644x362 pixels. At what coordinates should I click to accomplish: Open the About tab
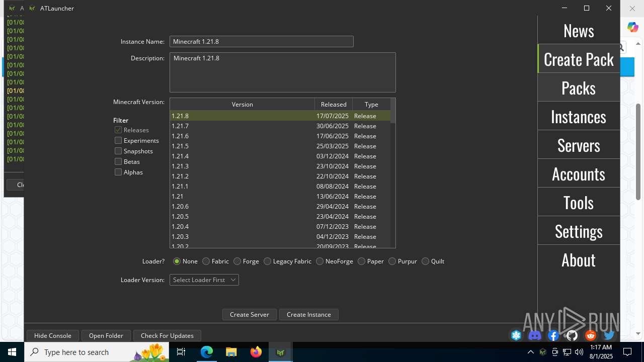pos(579,259)
